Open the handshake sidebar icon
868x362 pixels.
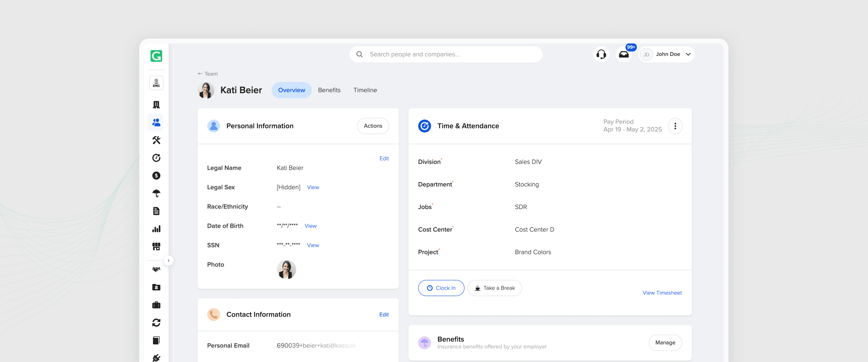(x=156, y=269)
